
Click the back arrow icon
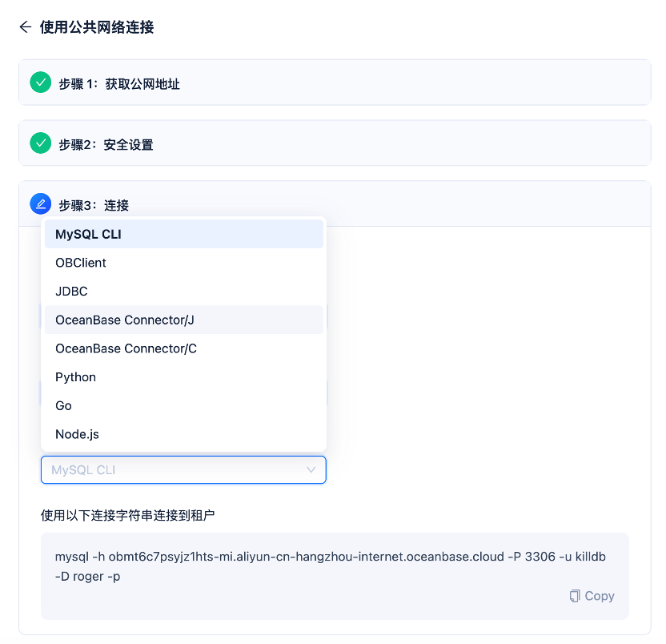25,27
